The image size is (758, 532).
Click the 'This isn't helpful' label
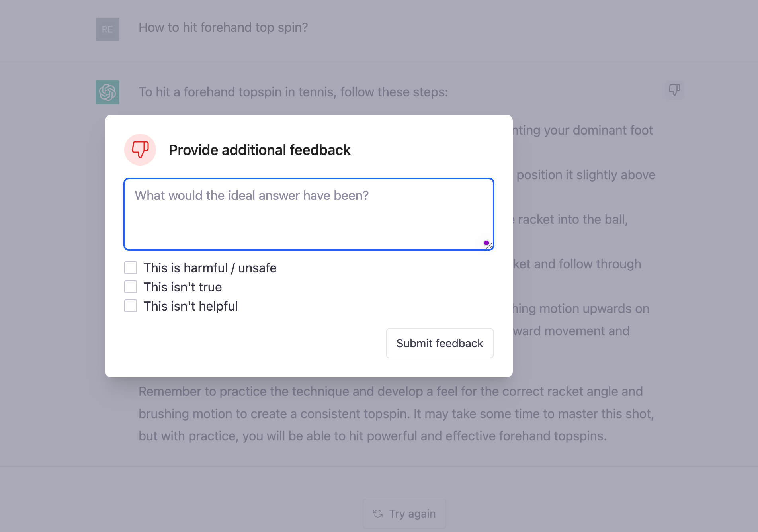(191, 306)
